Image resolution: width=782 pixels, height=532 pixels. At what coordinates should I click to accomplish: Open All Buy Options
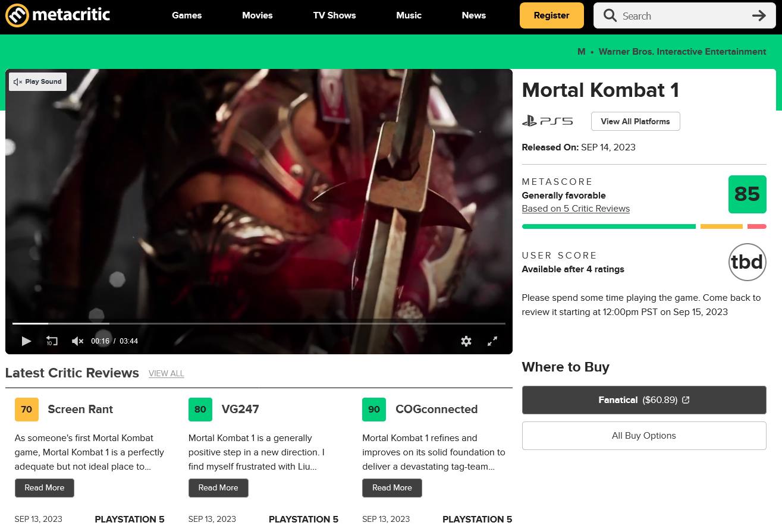643,436
